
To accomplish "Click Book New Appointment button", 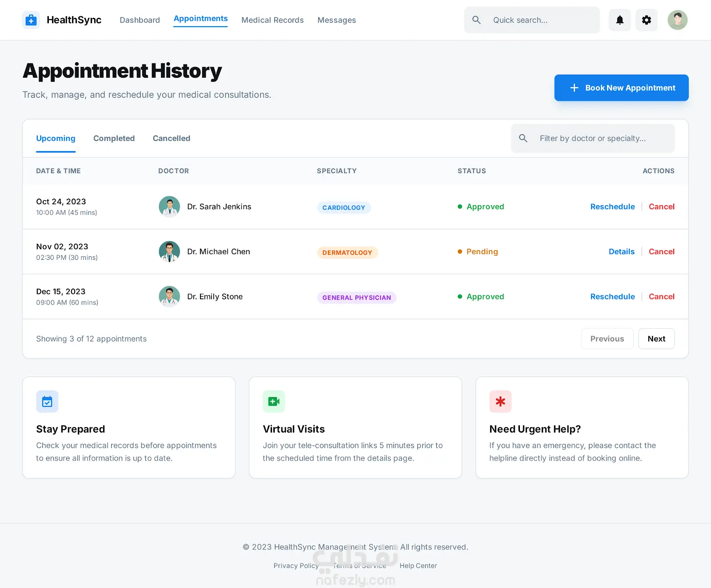I will pos(621,88).
